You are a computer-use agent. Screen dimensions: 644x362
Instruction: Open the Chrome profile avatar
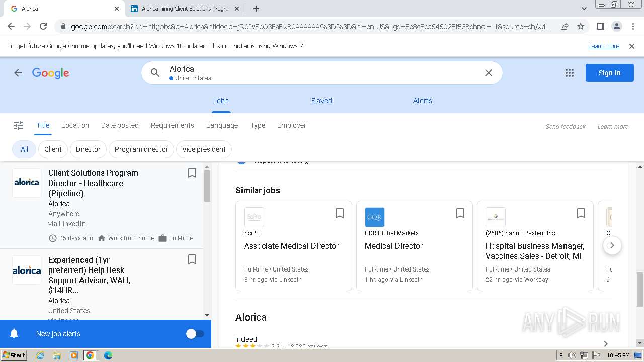(x=616, y=26)
